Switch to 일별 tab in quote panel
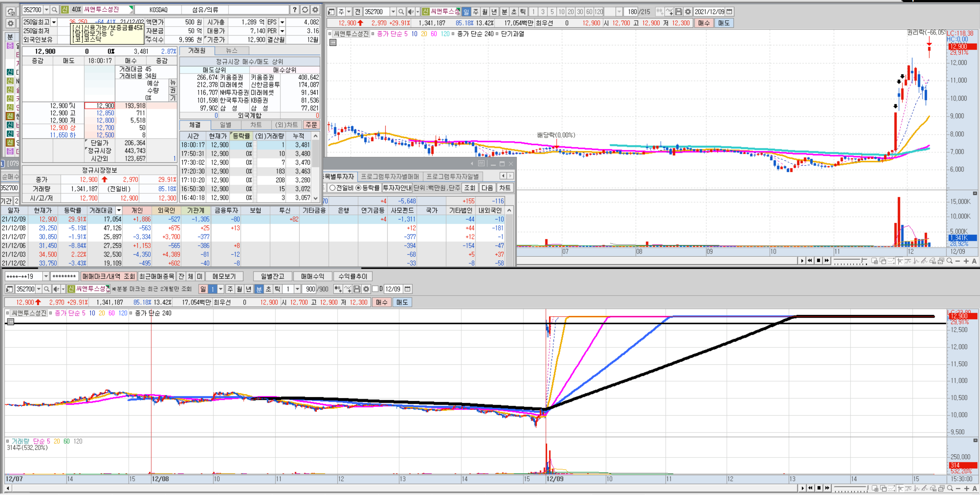The image size is (980, 495). [x=226, y=125]
